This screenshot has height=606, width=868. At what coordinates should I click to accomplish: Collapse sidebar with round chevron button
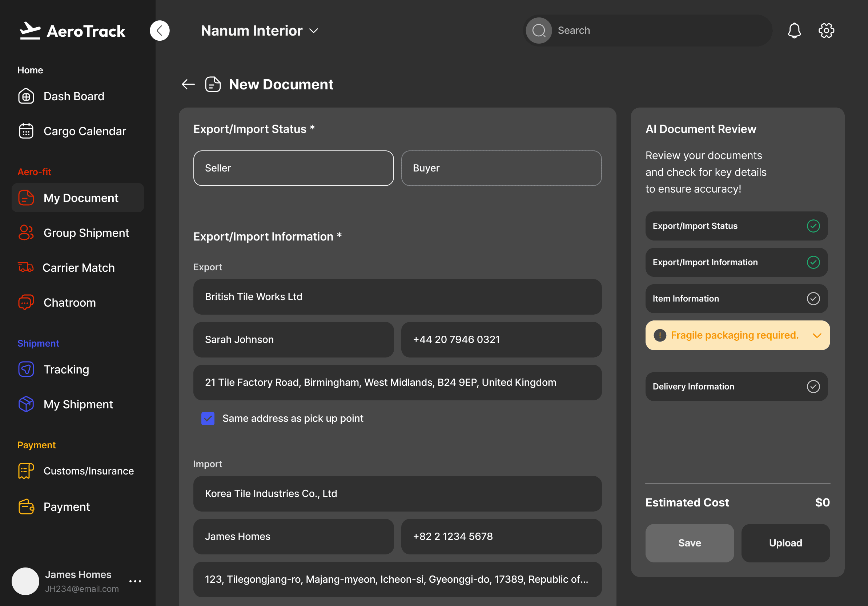click(x=160, y=31)
